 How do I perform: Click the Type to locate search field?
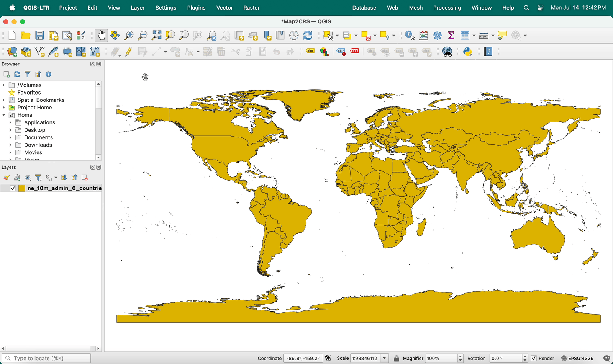click(x=47, y=358)
